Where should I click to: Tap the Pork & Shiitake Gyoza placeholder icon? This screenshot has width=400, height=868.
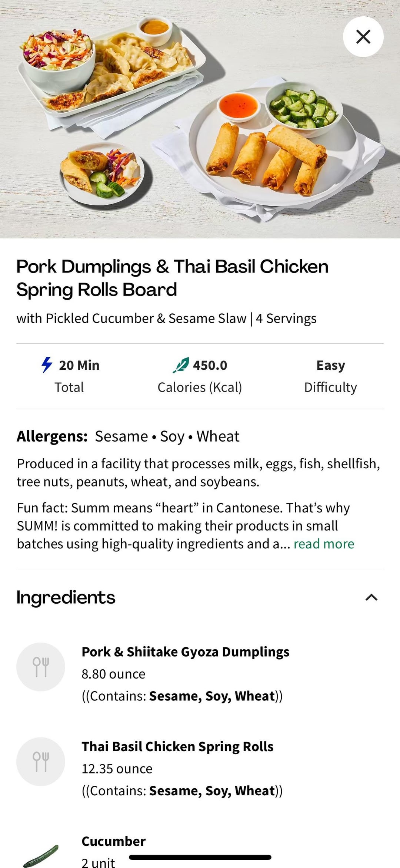pos(41,667)
